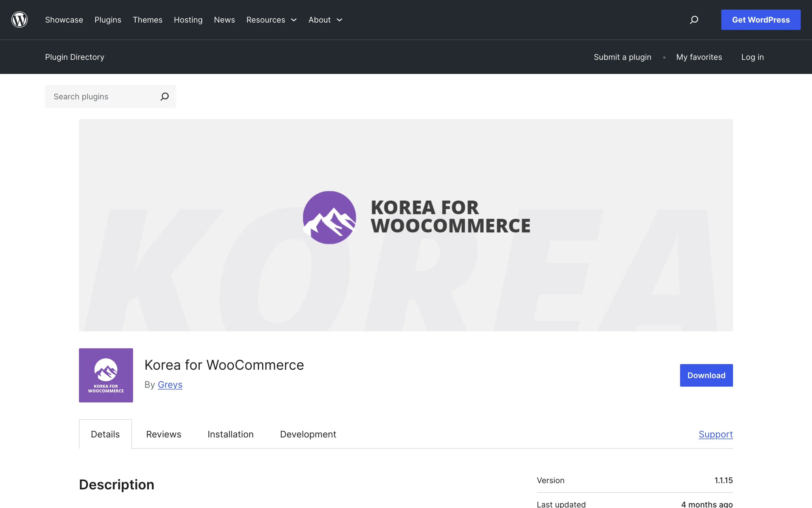Open the Showcase menu item
This screenshot has height=508, width=812.
(64, 20)
